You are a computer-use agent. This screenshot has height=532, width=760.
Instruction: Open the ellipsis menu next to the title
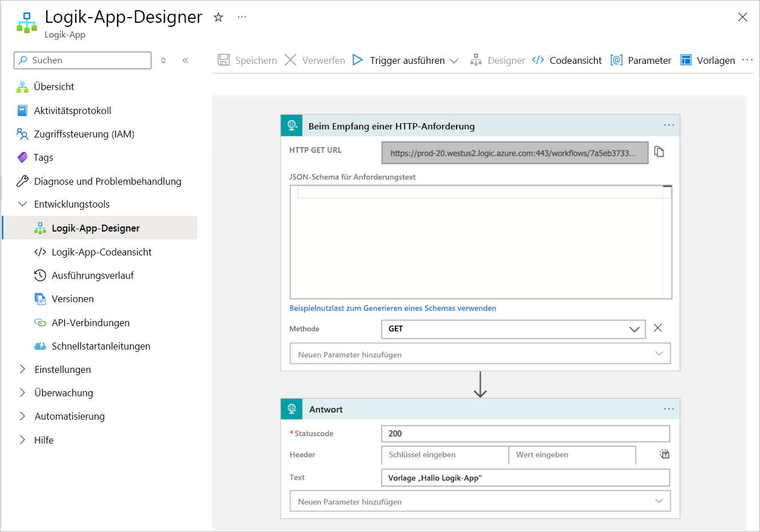point(242,17)
